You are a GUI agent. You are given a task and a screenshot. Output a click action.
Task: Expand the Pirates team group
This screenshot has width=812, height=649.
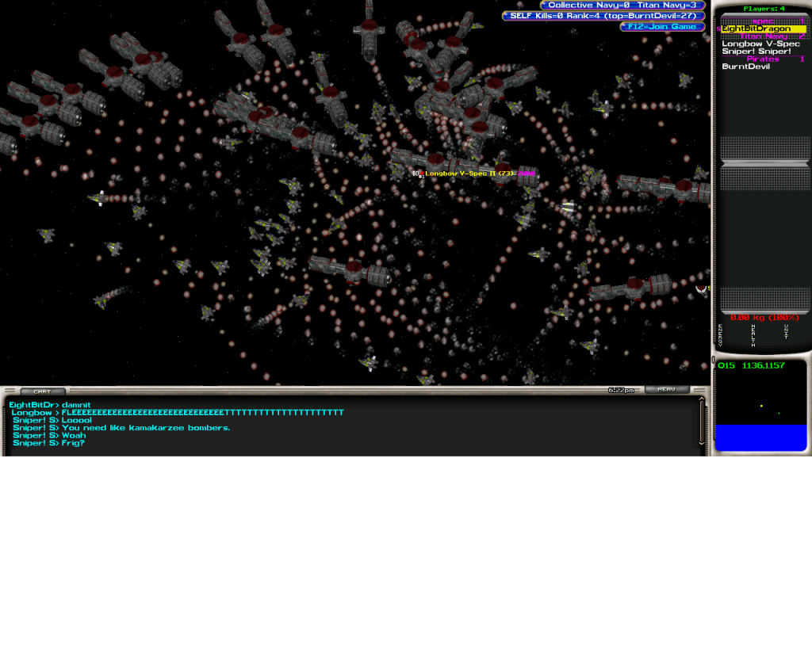pyautogui.click(x=763, y=59)
